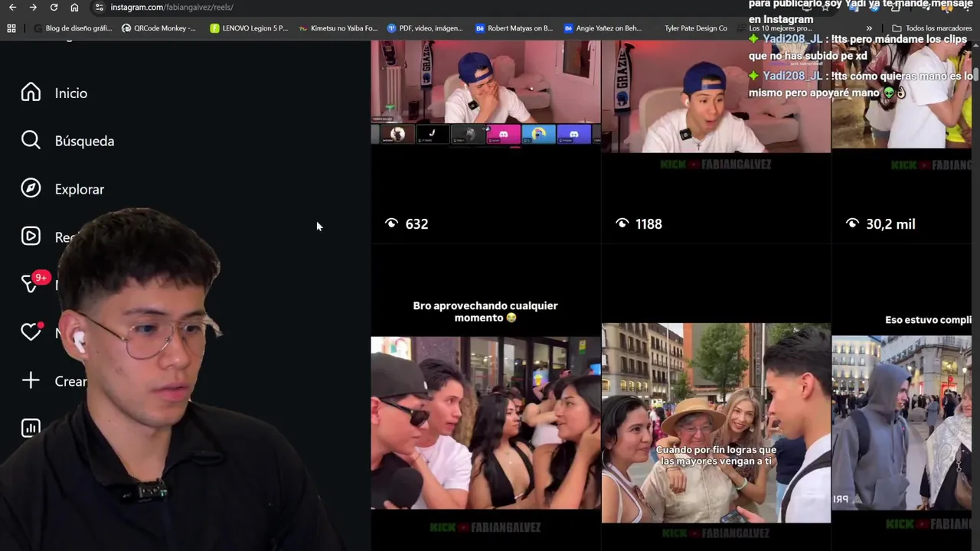Open the reel with 30,2 mil views
The image size is (980, 551).
tap(901, 142)
